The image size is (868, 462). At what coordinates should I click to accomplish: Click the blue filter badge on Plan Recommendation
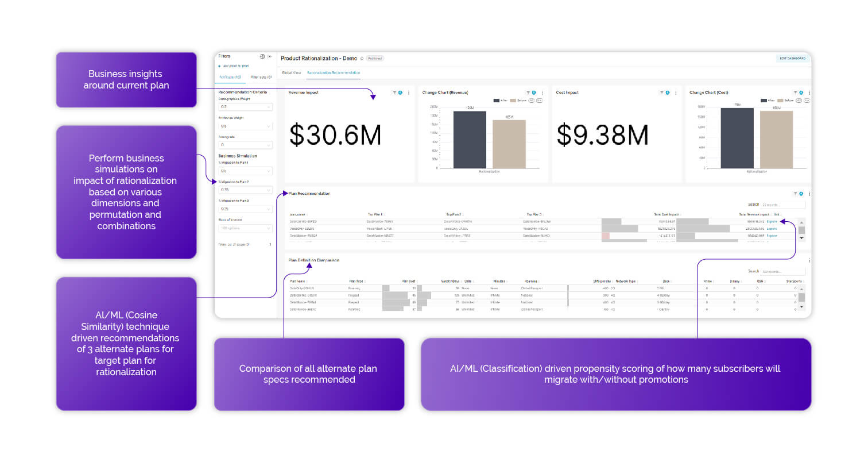pos(801,194)
